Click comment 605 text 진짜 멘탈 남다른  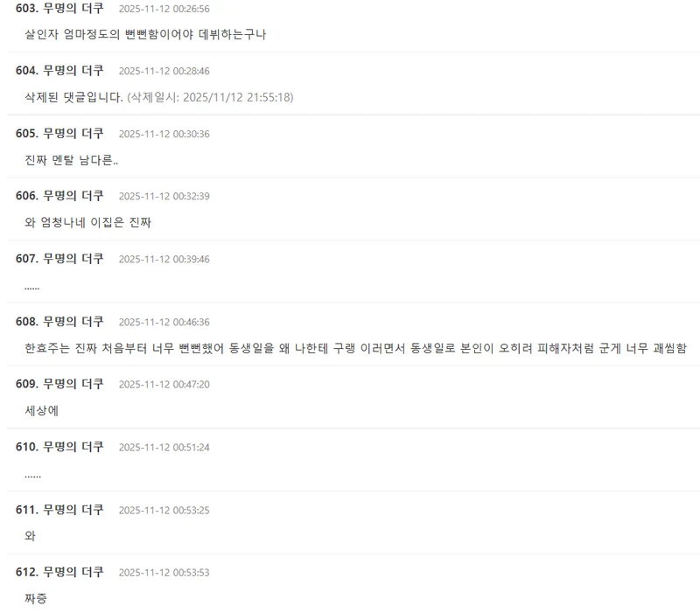72,160
